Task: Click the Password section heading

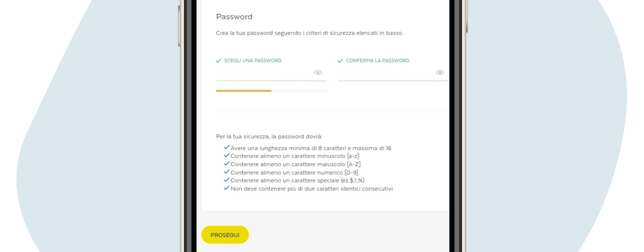Action: pos(234,17)
